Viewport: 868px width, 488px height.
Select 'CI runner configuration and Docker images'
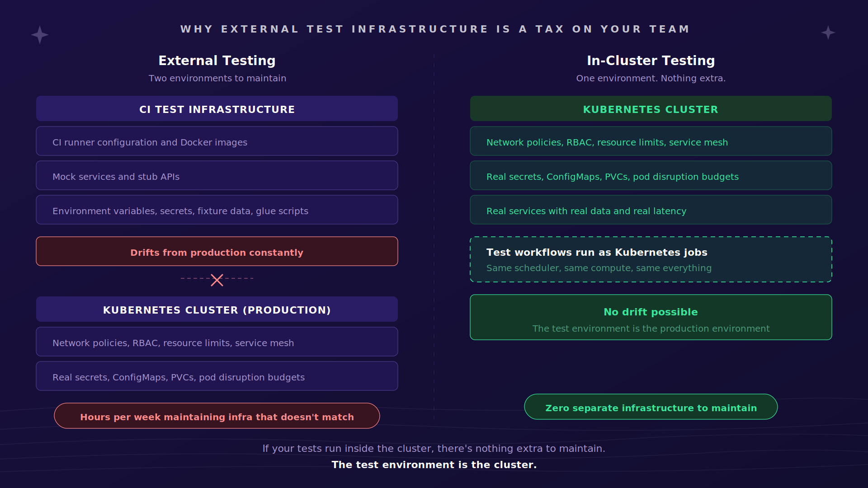tap(217, 141)
